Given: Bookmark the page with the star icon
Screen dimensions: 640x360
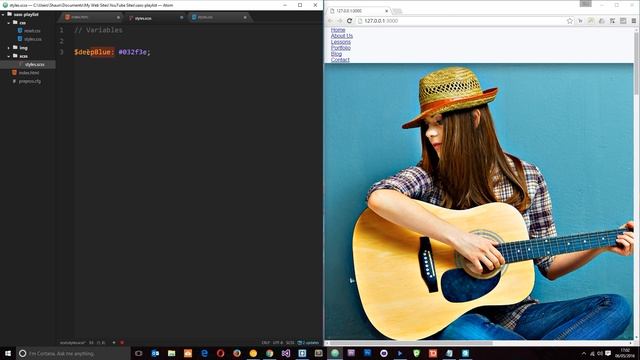Looking at the screenshot, I should 569,21.
